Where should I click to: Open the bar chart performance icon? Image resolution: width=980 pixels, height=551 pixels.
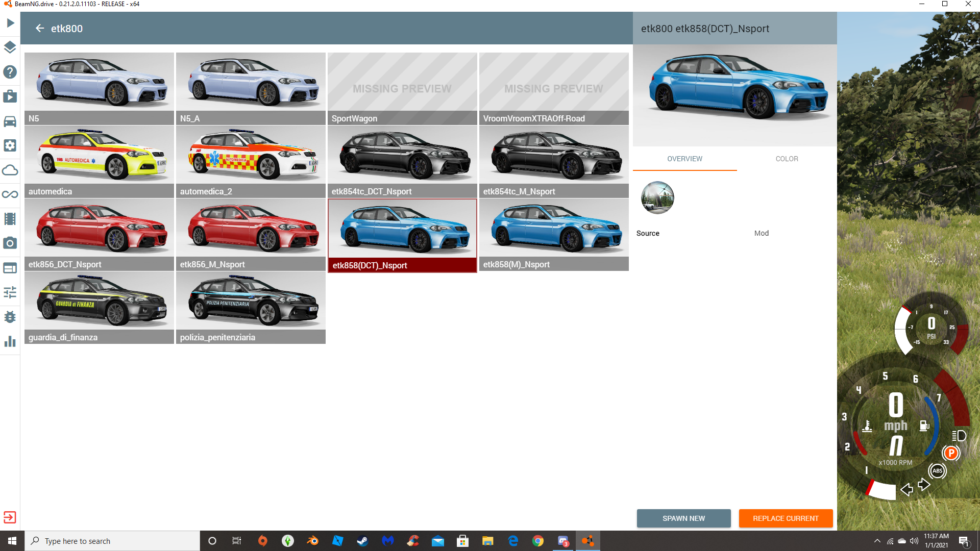10,341
